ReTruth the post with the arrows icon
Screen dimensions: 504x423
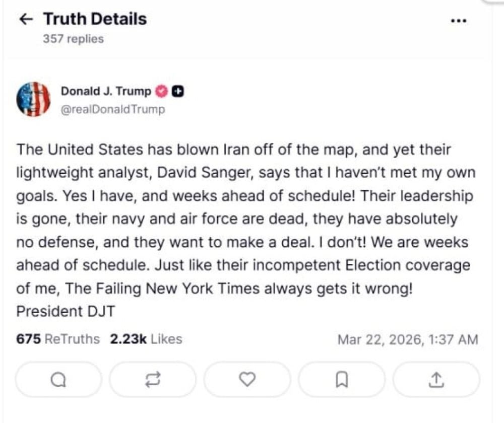point(152,380)
